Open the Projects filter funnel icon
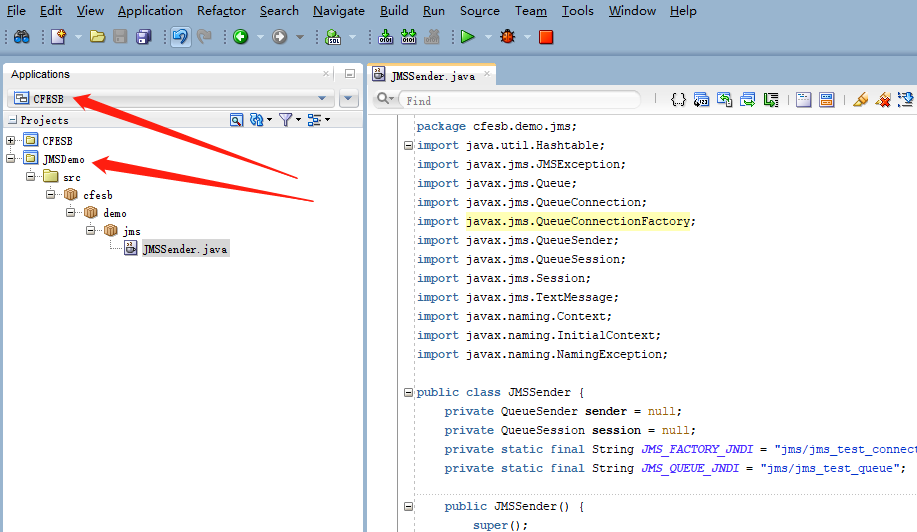This screenshot has width=917, height=532. (x=285, y=120)
